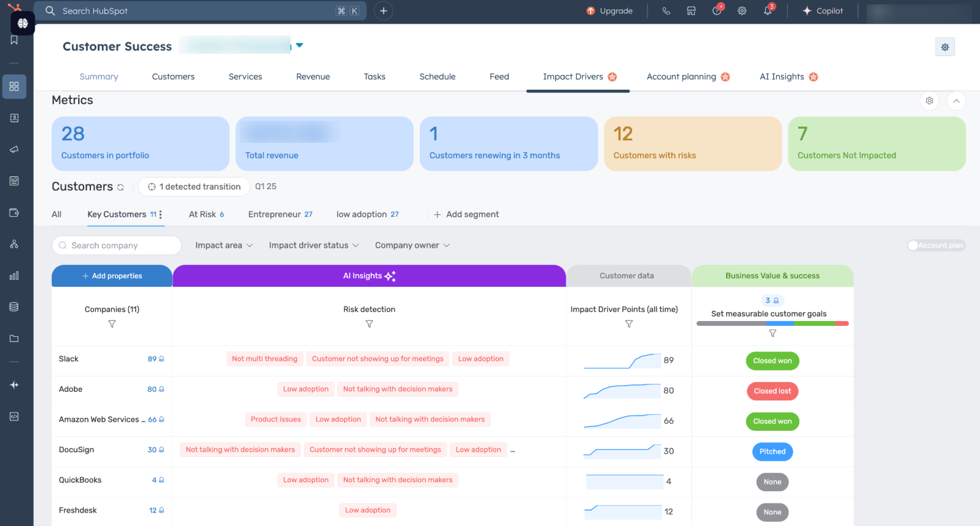
Task: Open the marketplace icon in top bar
Action: pos(691,11)
